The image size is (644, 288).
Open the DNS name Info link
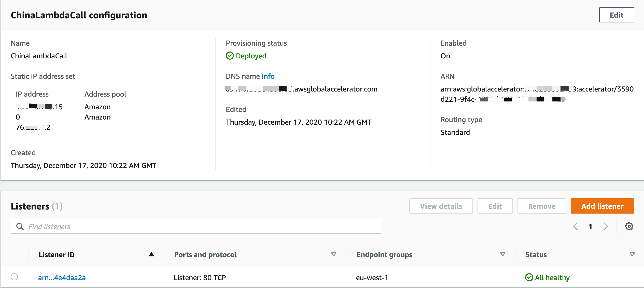tap(268, 76)
